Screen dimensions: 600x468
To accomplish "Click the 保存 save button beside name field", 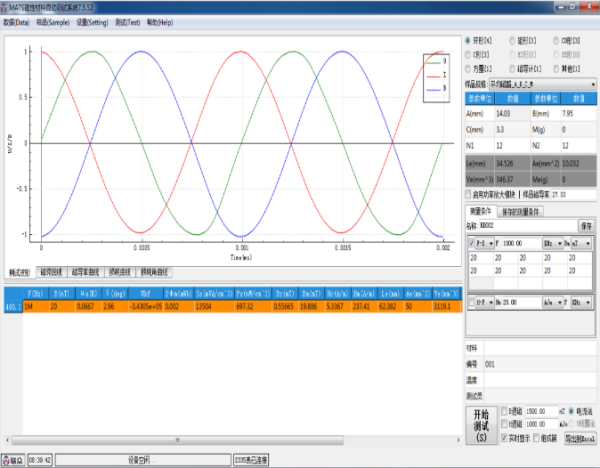I will point(585,227).
